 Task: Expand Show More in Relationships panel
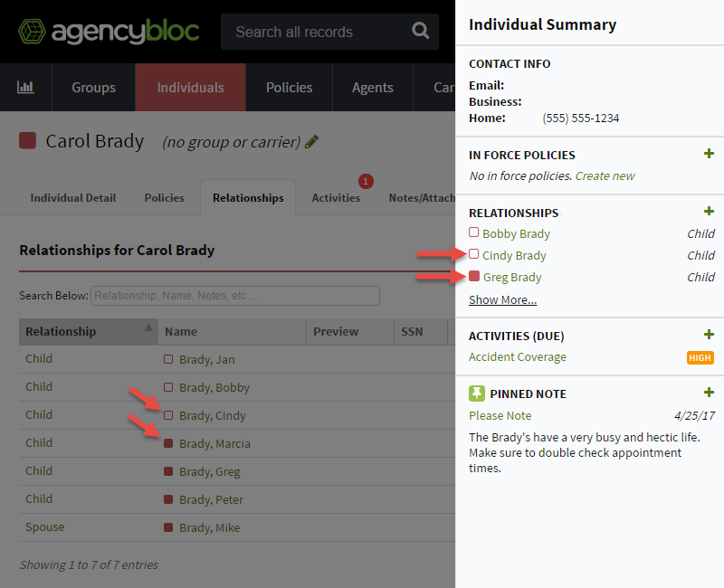(x=502, y=299)
